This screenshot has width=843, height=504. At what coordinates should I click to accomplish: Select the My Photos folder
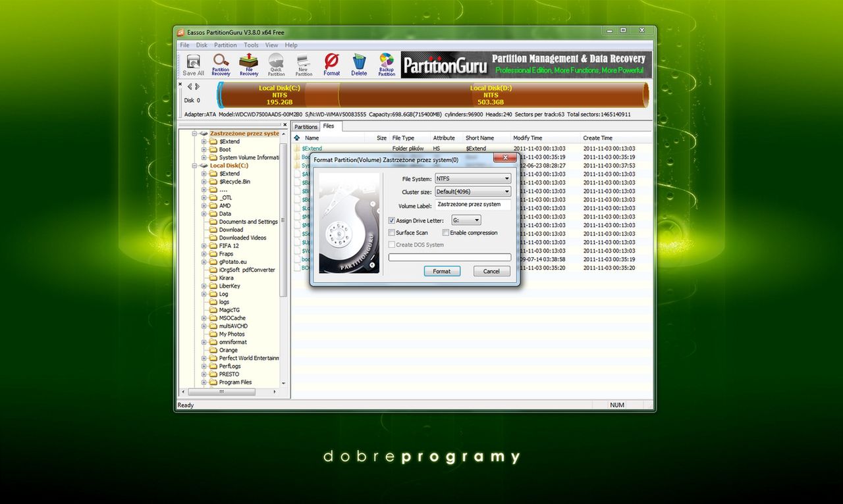(x=232, y=334)
